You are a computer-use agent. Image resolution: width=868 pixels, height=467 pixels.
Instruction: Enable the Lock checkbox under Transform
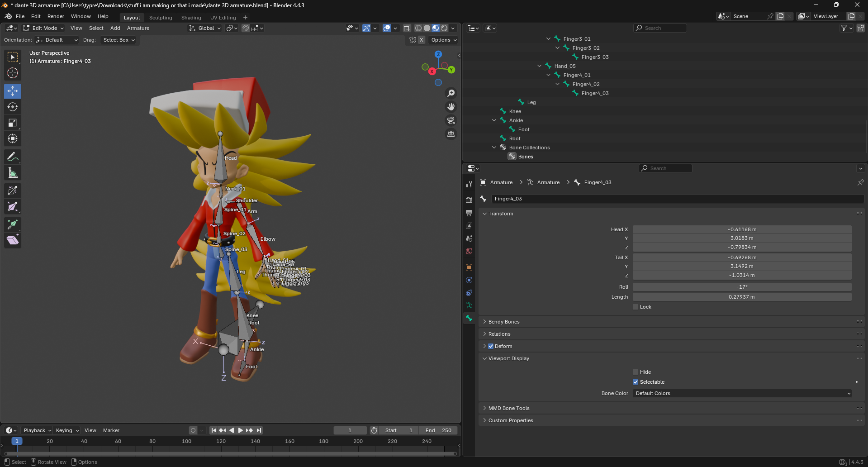coord(636,307)
